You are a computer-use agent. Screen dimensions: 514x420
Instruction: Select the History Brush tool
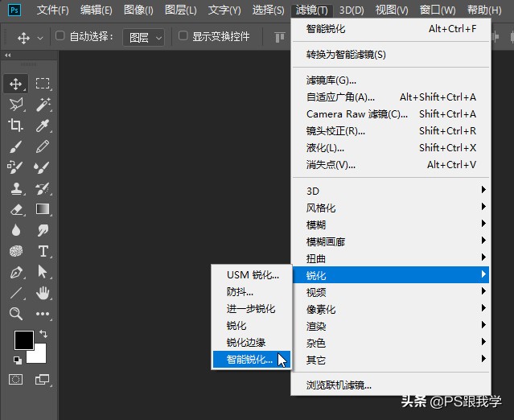click(x=43, y=188)
